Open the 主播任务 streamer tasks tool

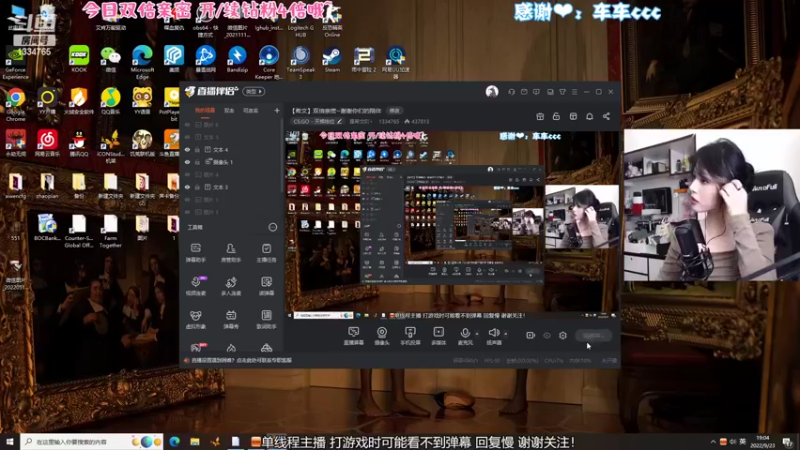click(x=266, y=252)
